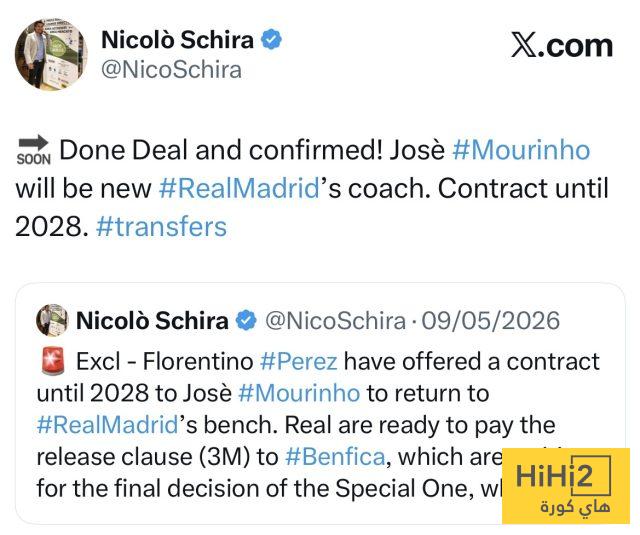Click the red siren emoji icon

53,361
